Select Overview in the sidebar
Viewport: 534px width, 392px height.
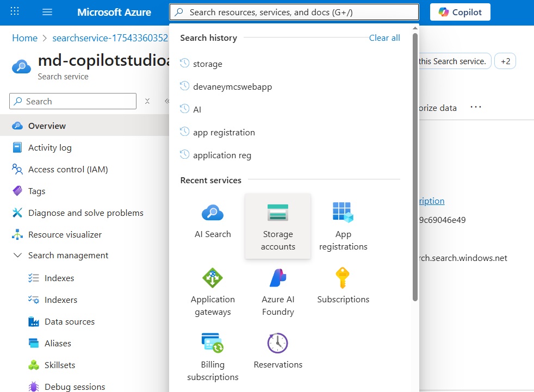coord(84,126)
